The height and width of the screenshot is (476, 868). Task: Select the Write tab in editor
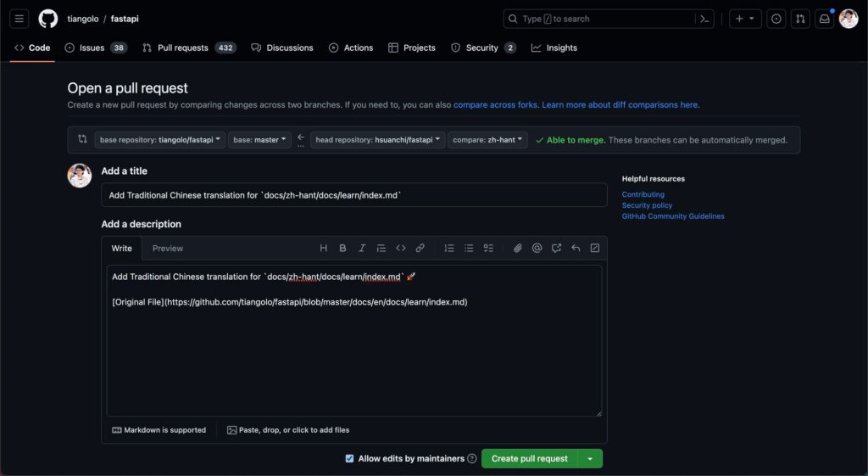pos(122,249)
